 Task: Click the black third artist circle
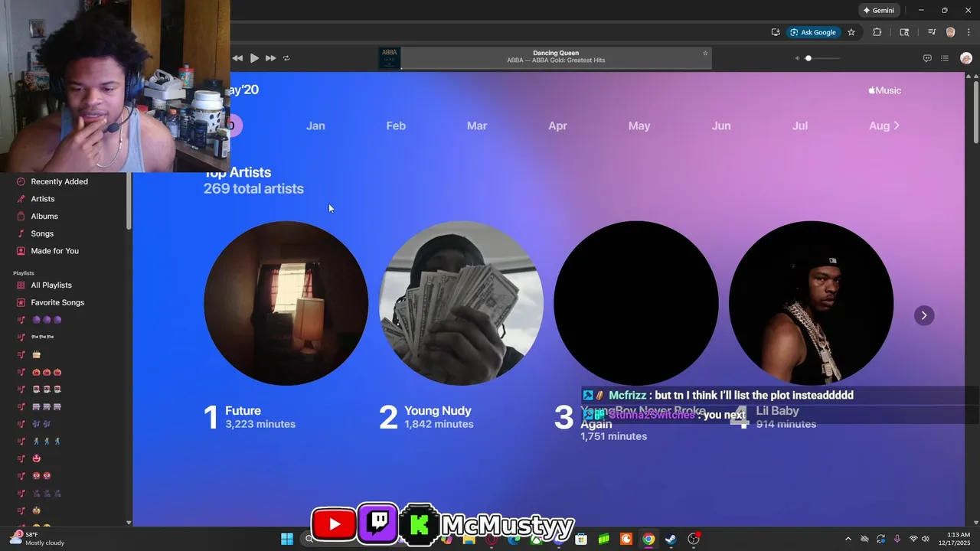pyautogui.click(x=635, y=303)
